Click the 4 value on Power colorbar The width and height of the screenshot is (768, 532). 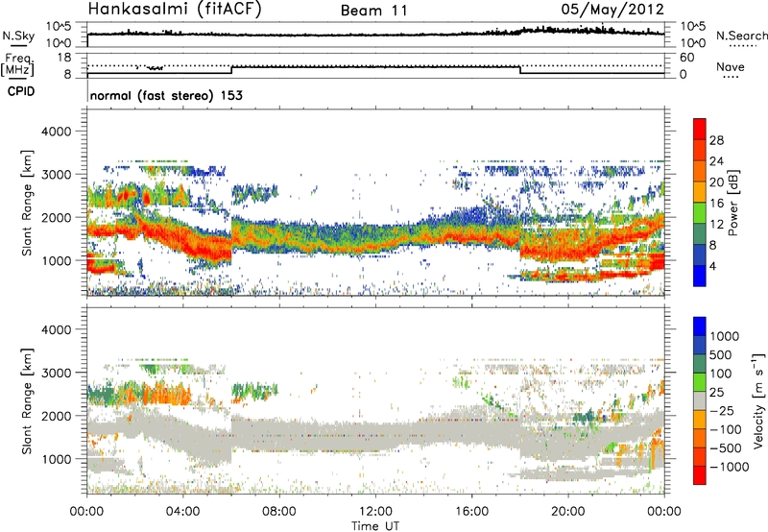(712, 266)
